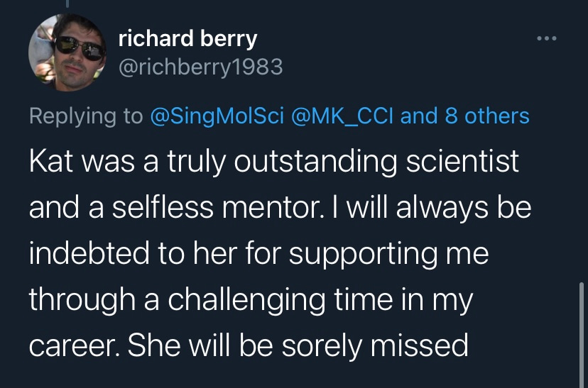Visit the @MK_CCI profile mention

(x=344, y=116)
